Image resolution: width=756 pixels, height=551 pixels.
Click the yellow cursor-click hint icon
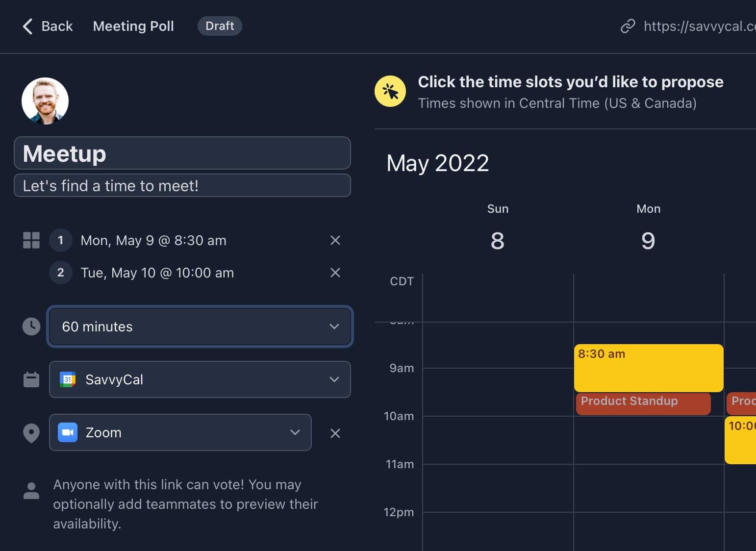[390, 91]
